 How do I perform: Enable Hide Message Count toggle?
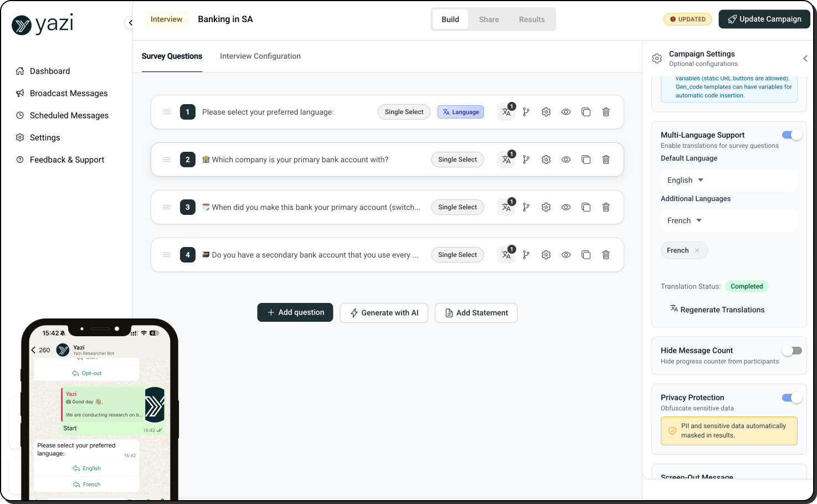(x=792, y=351)
